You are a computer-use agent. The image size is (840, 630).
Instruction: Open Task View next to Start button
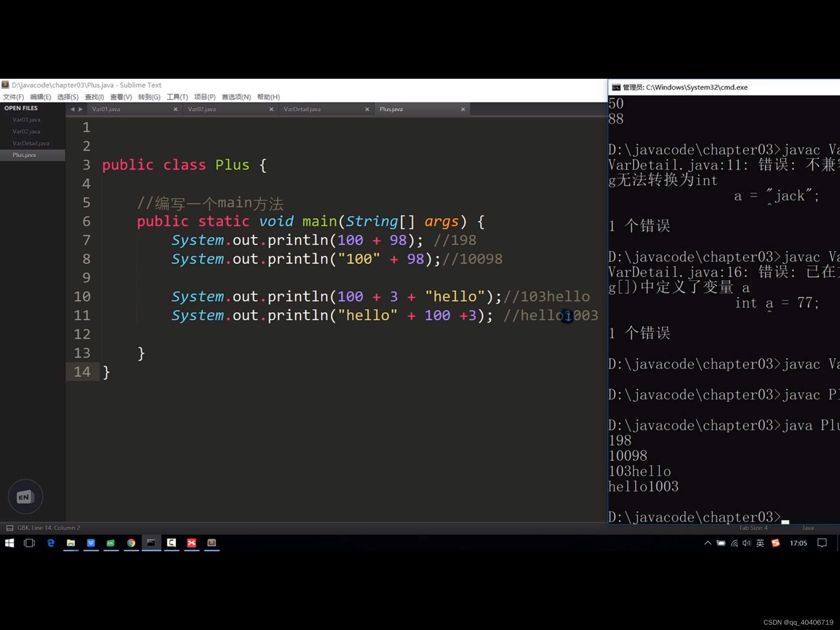pyautogui.click(x=29, y=543)
